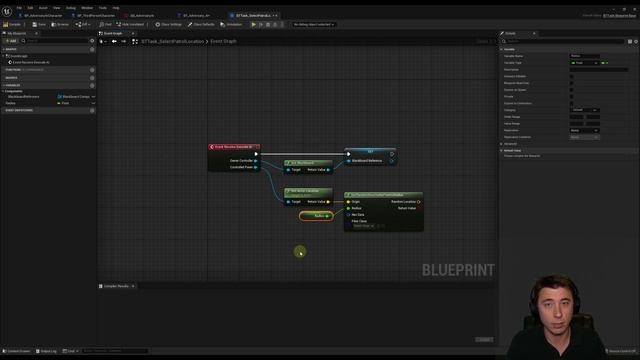Save the blueprint asset
Screen dimensions: 640x360
coord(39,24)
